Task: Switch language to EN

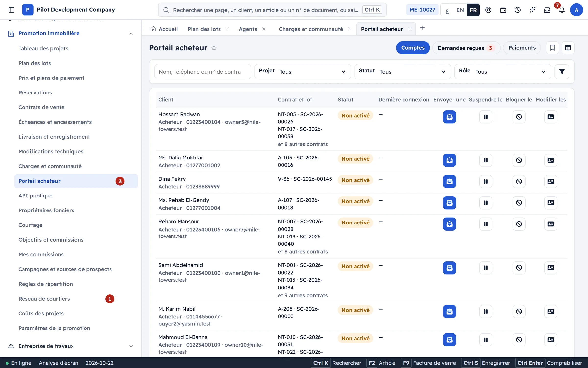Action: coord(460,10)
